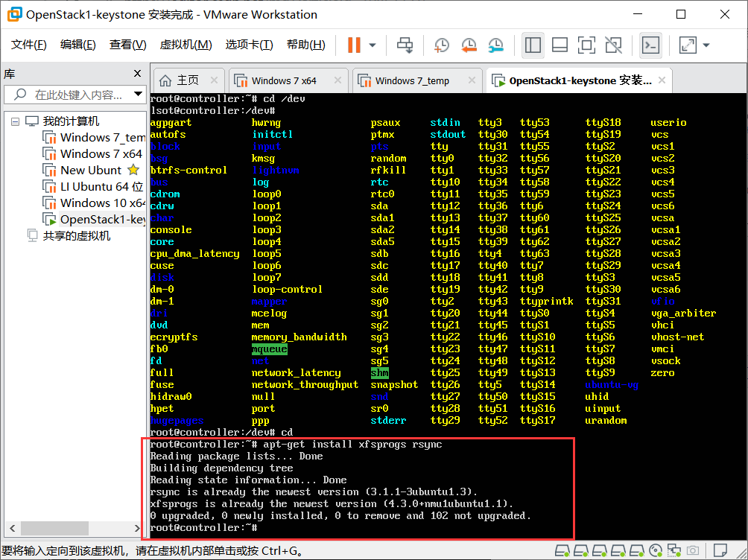The width and height of the screenshot is (748, 560).
Task: Click the stretch guest display icon
Action: (x=688, y=45)
